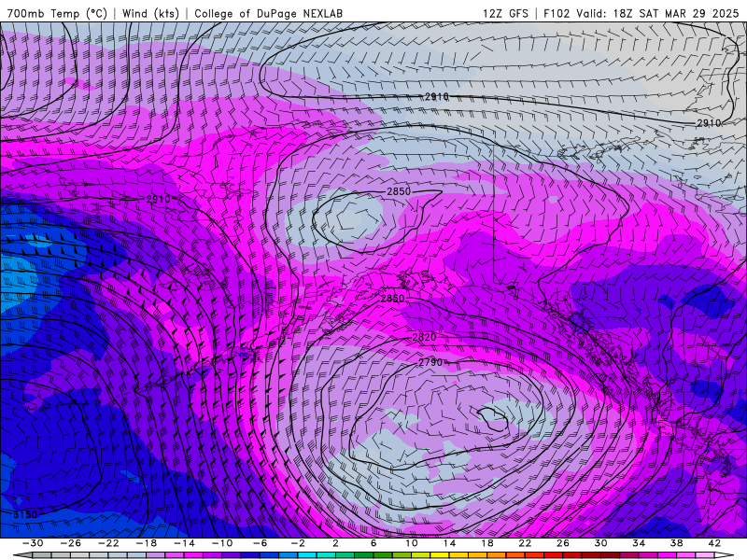Click the 14 color scale label
This screenshot has height=560, width=747.
449,543
